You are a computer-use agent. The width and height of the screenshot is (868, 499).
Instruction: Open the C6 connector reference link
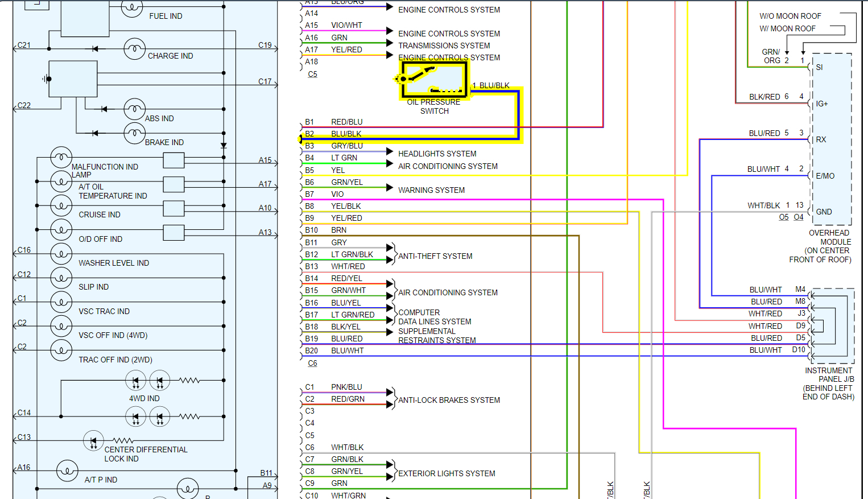pos(312,363)
